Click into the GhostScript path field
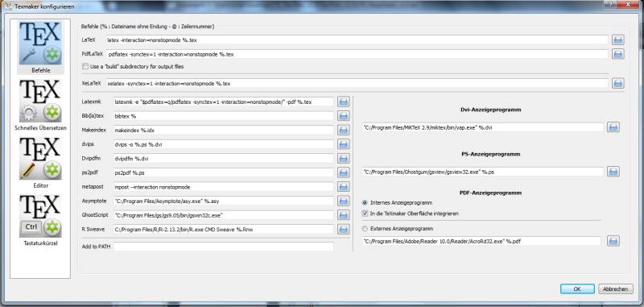The height and width of the screenshot is (307, 644). [x=224, y=215]
